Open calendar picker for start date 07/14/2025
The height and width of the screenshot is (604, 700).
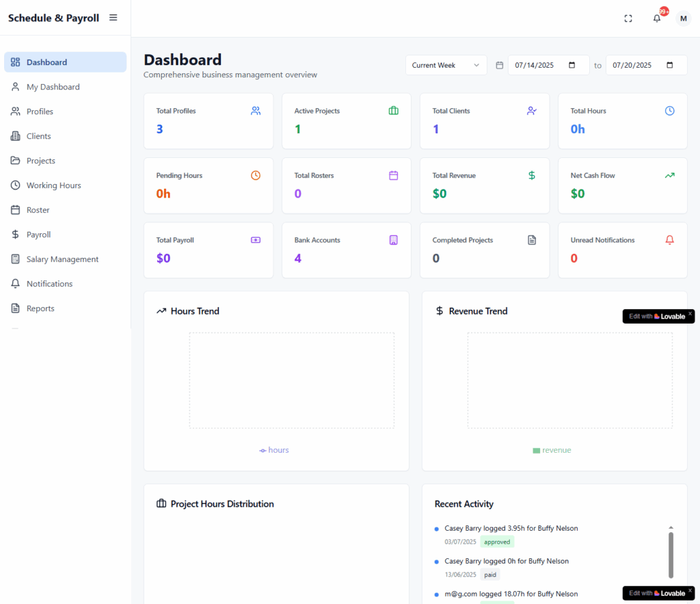571,65
